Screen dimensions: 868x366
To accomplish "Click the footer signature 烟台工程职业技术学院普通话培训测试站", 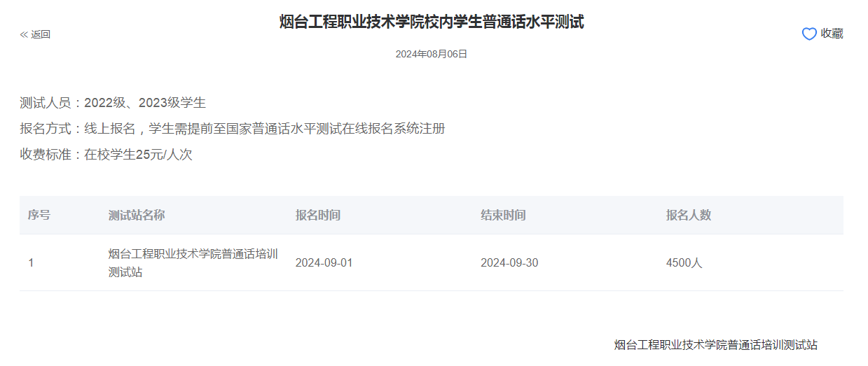I will coord(715,345).
